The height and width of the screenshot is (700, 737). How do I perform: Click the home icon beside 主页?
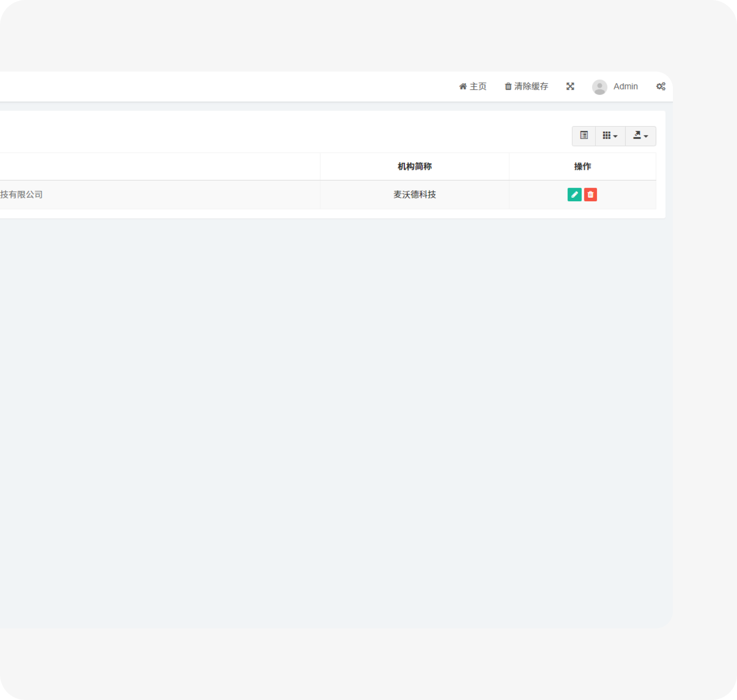(463, 87)
